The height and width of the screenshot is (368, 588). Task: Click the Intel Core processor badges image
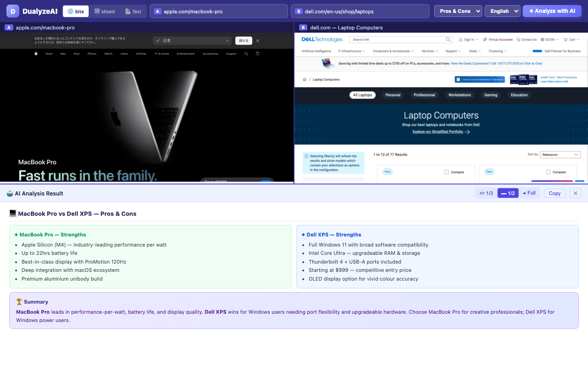pyautogui.click(x=524, y=79)
